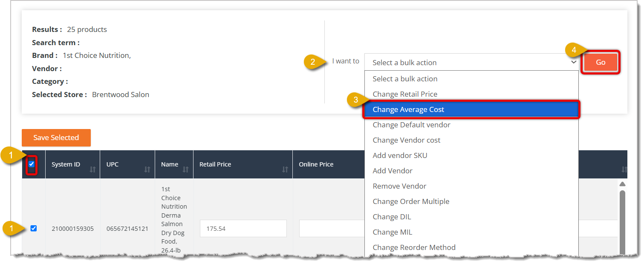Click the UPC value 065672145121
Screen dimensions: 644x264
(127, 229)
